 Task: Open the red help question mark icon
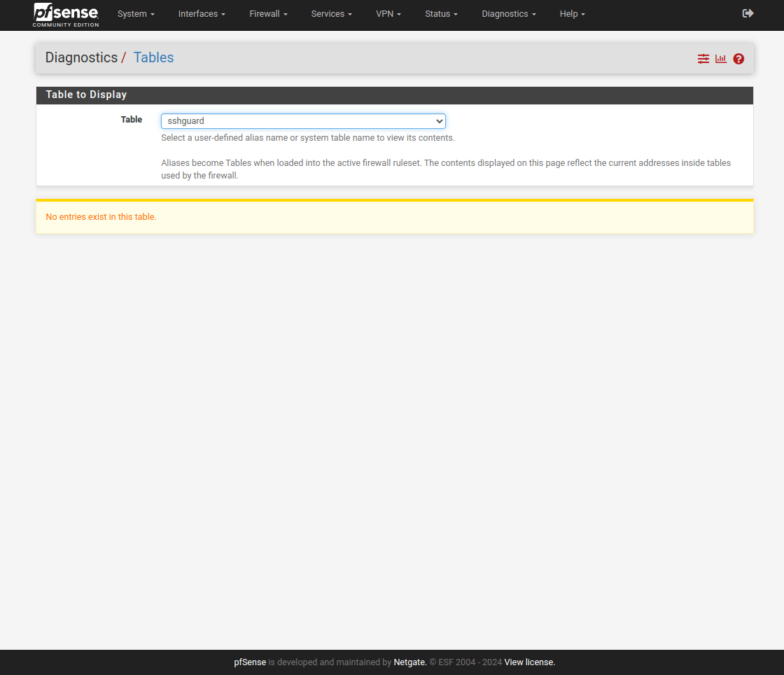coord(738,59)
